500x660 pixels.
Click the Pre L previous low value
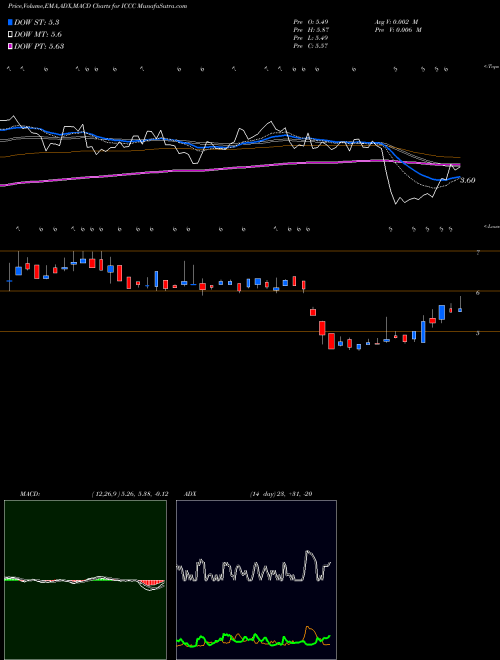311,38
